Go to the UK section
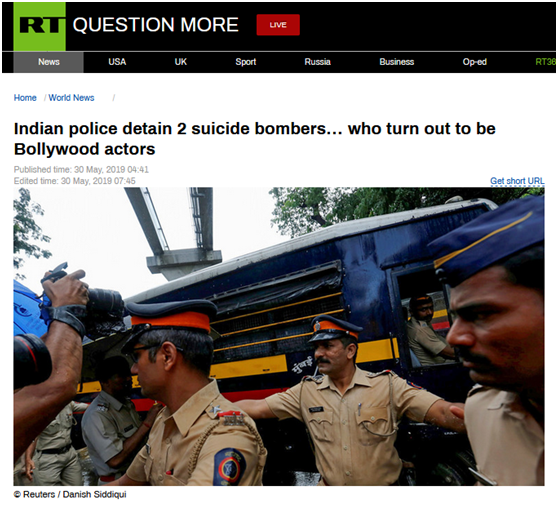Viewport: 558px width, 506px height. (180, 62)
